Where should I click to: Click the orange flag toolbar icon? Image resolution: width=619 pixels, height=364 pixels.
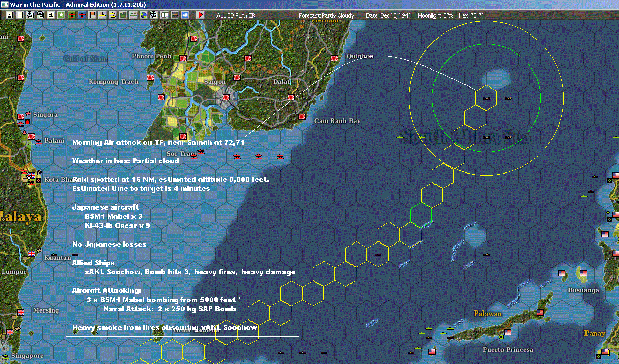[x=92, y=15]
